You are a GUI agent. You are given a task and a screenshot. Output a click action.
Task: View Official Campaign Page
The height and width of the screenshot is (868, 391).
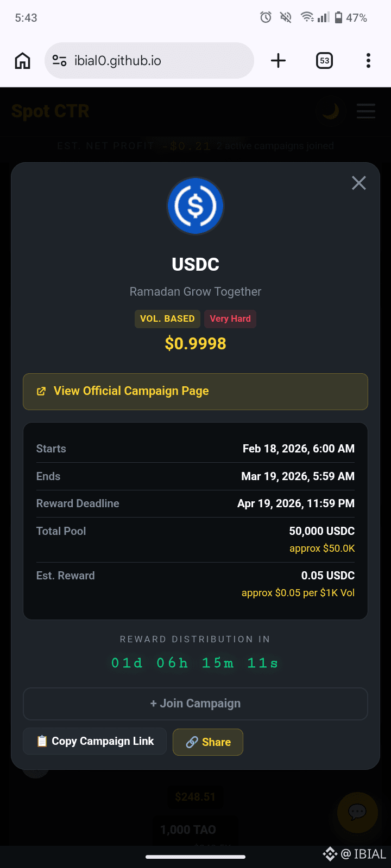[195, 391]
